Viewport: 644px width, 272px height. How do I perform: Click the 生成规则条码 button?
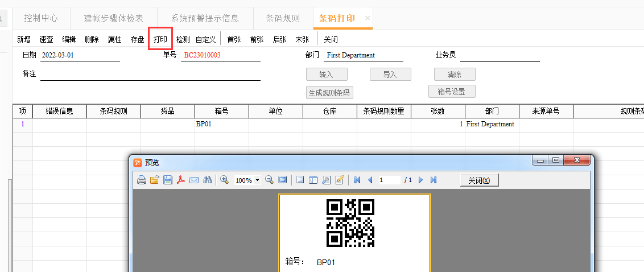pos(329,92)
